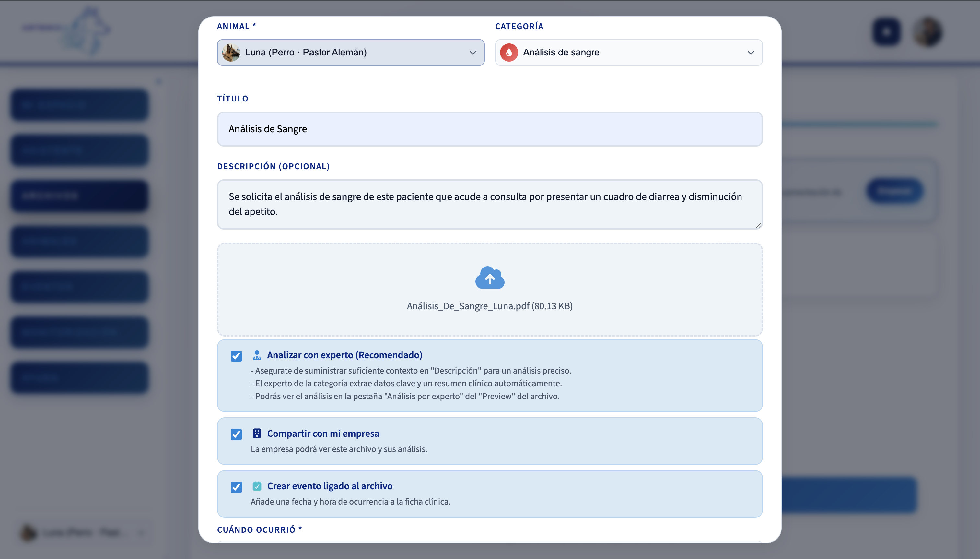Click the 'CUÁNDO OCURRIÓ *' label

259,530
